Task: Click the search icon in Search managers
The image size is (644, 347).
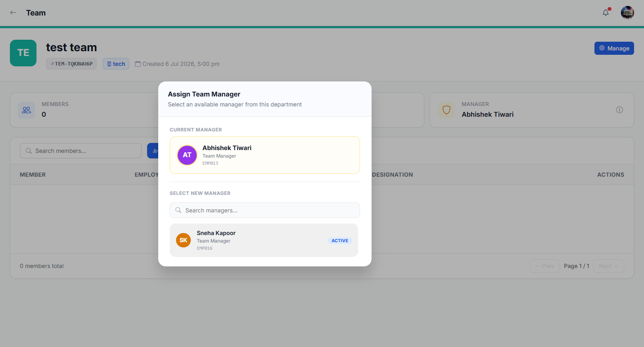Action: [x=178, y=210]
